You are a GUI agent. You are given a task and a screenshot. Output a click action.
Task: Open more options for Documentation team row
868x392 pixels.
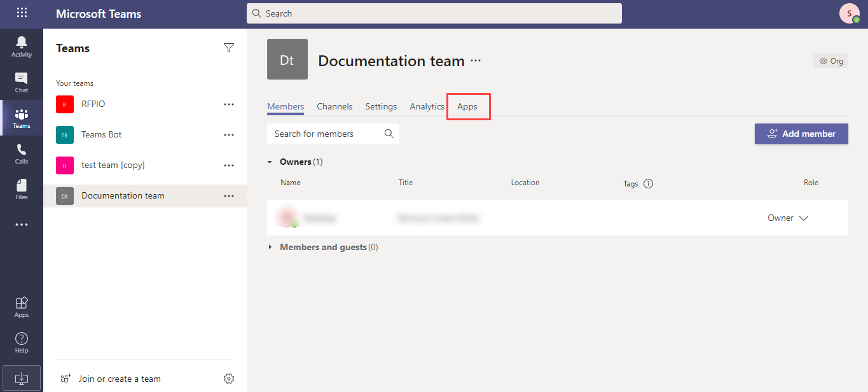click(229, 195)
